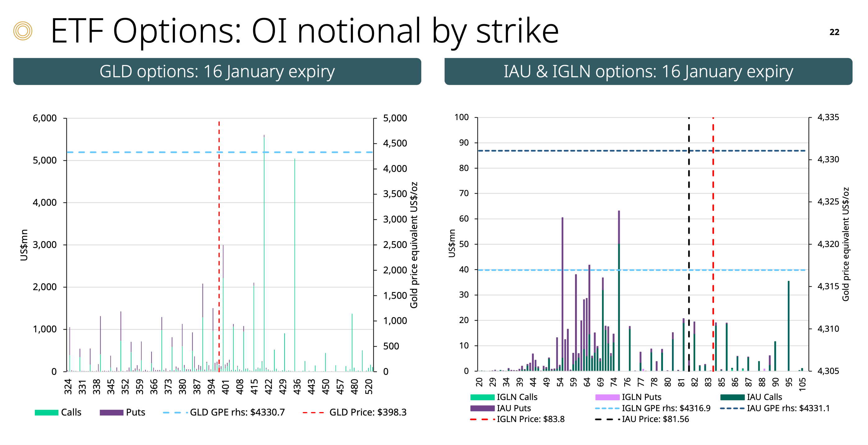Click the GLD Price $398.3 legend entry
The height and width of the screenshot is (445, 868).
pos(368,412)
